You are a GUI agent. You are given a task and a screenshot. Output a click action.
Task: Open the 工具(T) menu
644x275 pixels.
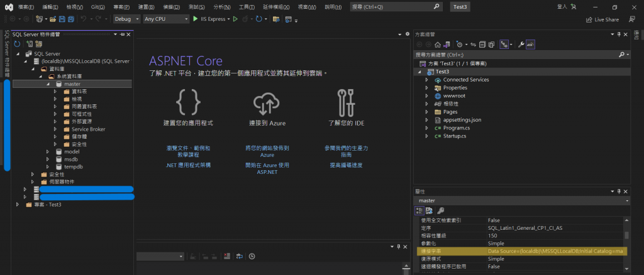[247, 8]
